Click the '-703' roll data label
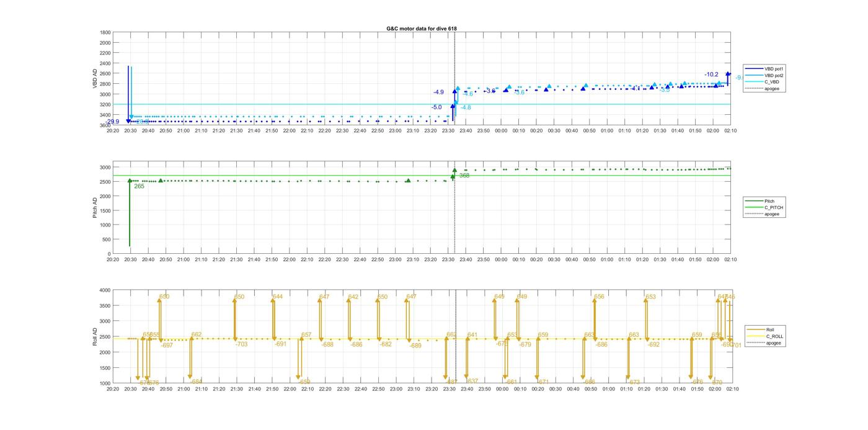The image size is (868, 430). pyautogui.click(x=241, y=344)
